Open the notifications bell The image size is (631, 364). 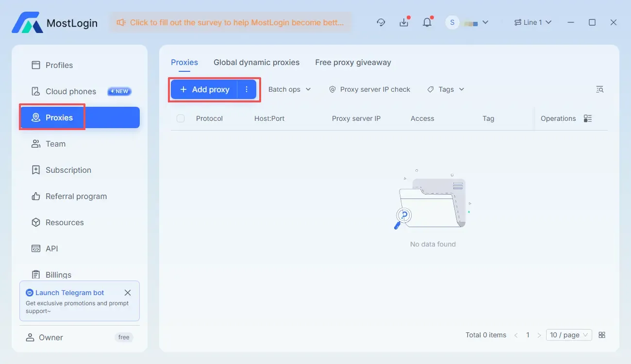click(x=427, y=22)
